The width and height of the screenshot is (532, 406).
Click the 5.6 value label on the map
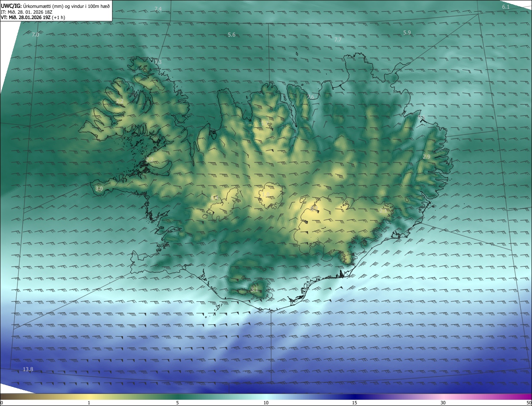[x=232, y=35]
